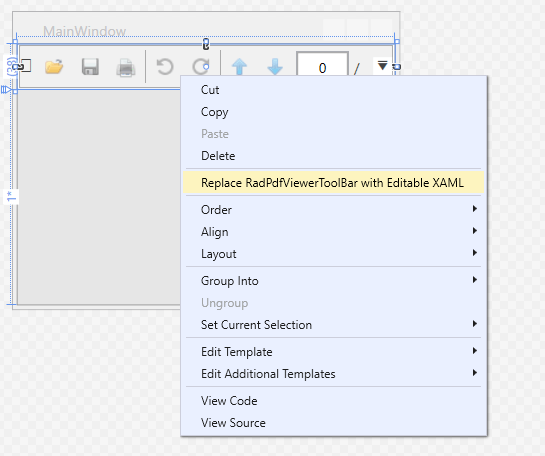
Task: Click the left-edge margin link adorner
Action: 17,66
